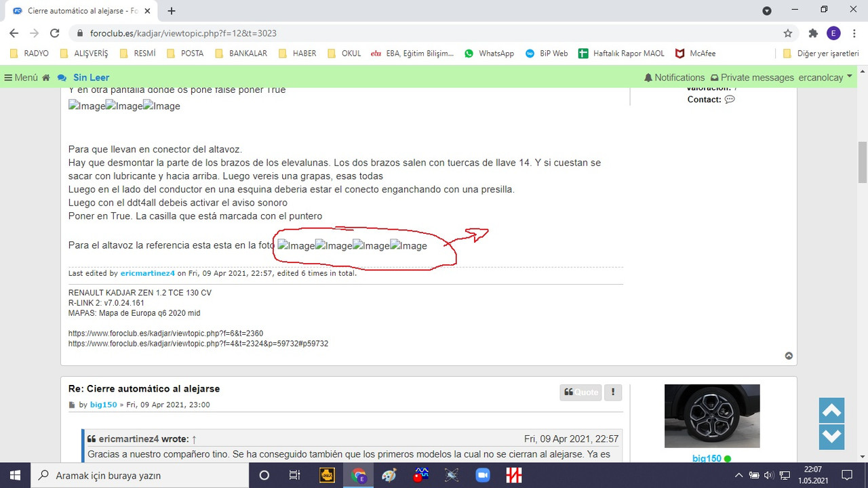Open the Chrome three-dot menu
This screenshot has height=488, width=868.
point(853,33)
